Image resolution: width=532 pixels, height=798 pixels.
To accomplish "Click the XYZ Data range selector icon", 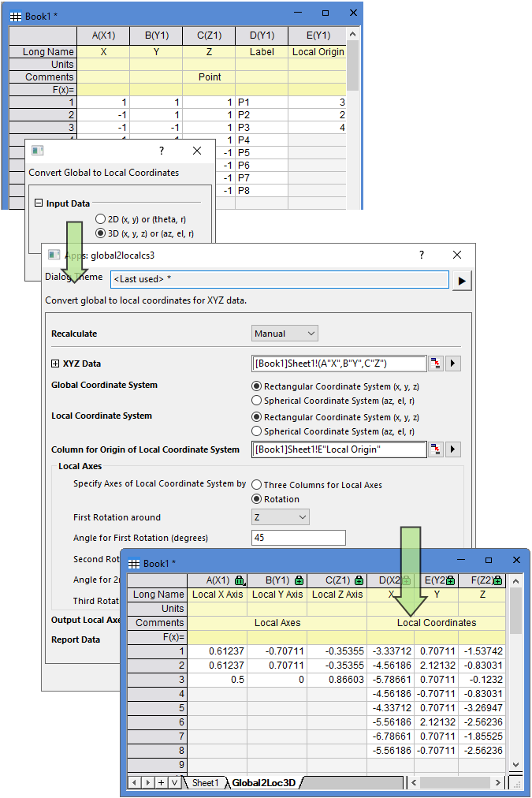I will pos(437,364).
